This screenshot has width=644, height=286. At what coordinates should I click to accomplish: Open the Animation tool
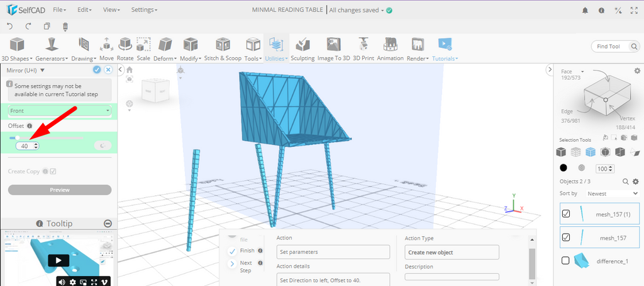click(390, 49)
